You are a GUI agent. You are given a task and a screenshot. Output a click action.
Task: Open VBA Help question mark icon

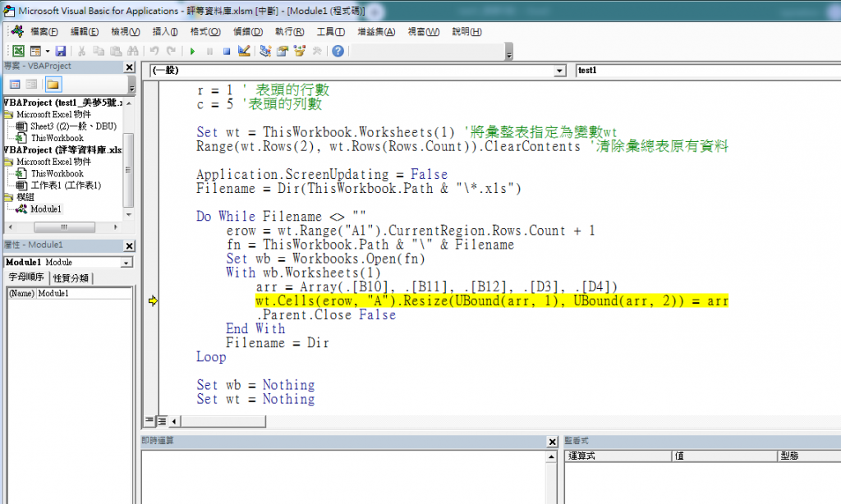338,51
